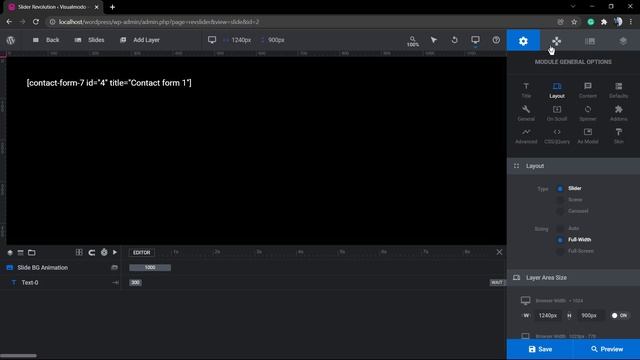
Task: Select Full-Screen sizing radio
Action: point(560,251)
